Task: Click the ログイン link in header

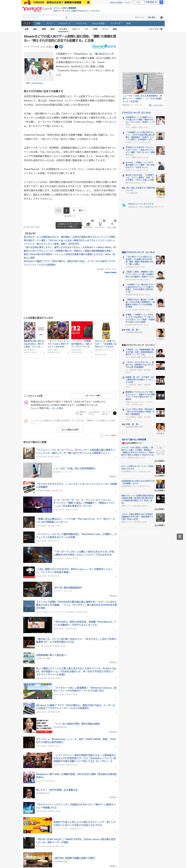Action: [x=57, y=11]
